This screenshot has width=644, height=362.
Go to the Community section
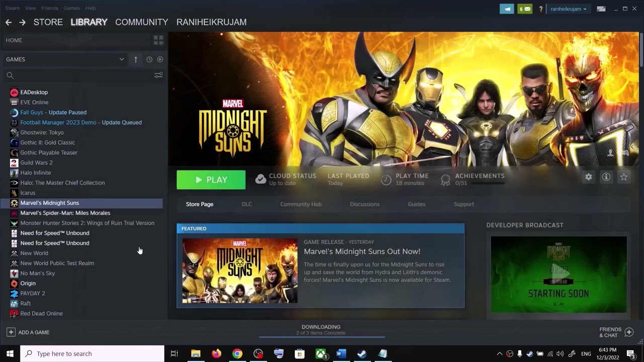[x=141, y=22]
